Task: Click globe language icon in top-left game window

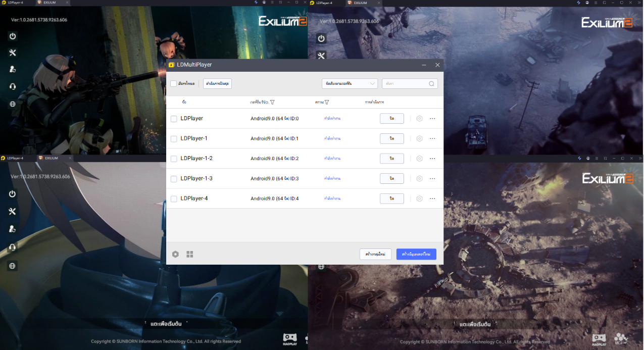Action: [13, 104]
